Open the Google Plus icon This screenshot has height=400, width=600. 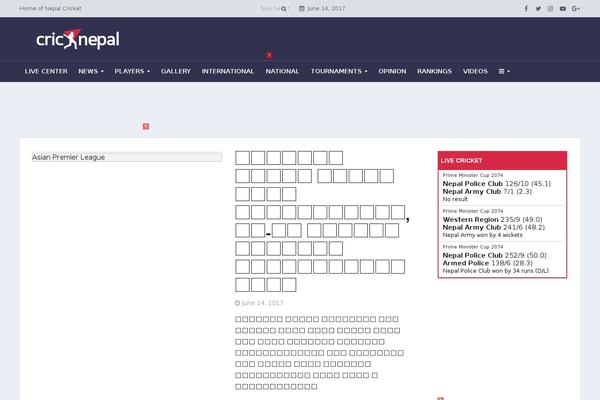[x=576, y=8]
